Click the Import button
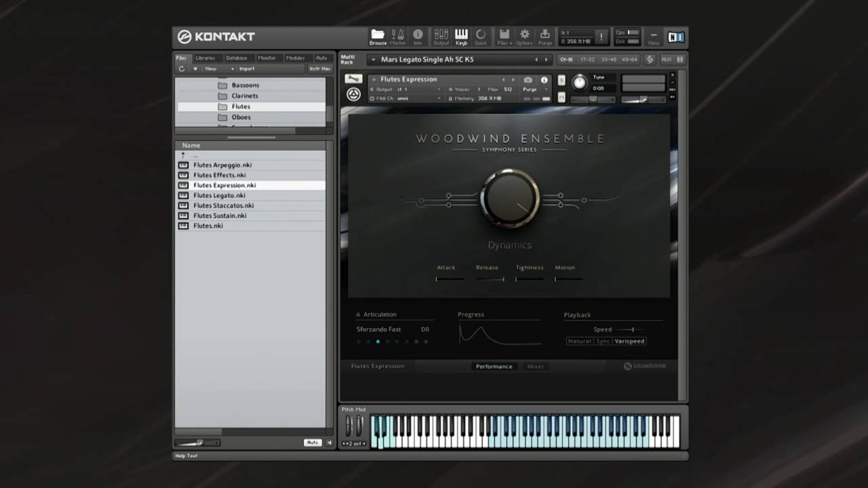This screenshot has height=488, width=868. [x=247, y=68]
